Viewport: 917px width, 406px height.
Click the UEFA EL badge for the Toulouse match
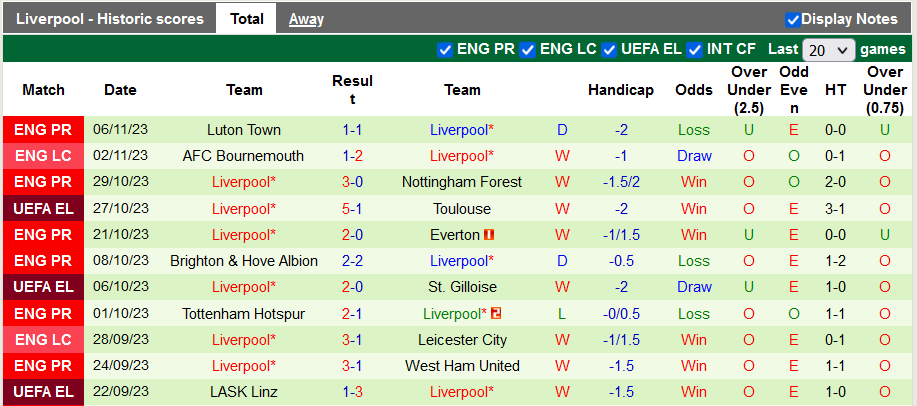(43, 209)
